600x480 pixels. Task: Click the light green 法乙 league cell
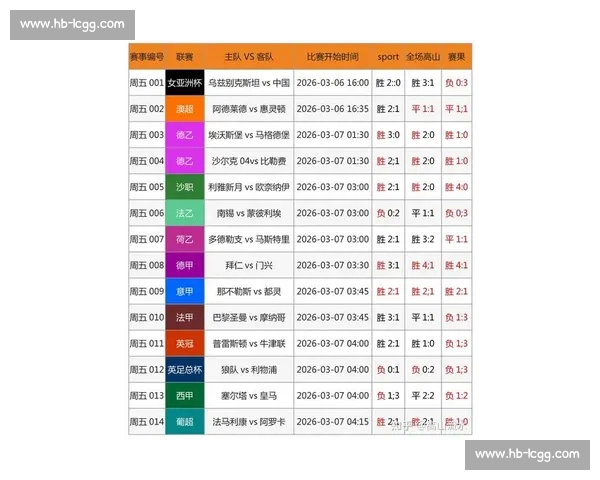185,213
